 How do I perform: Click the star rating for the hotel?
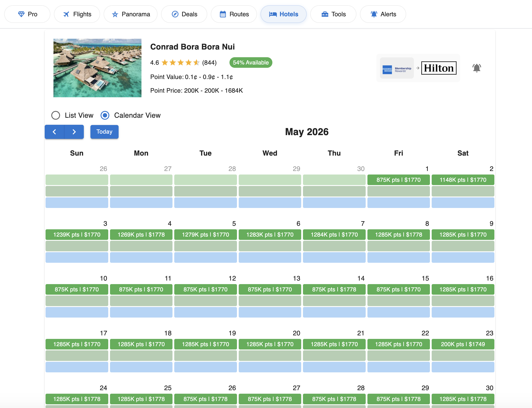click(180, 63)
